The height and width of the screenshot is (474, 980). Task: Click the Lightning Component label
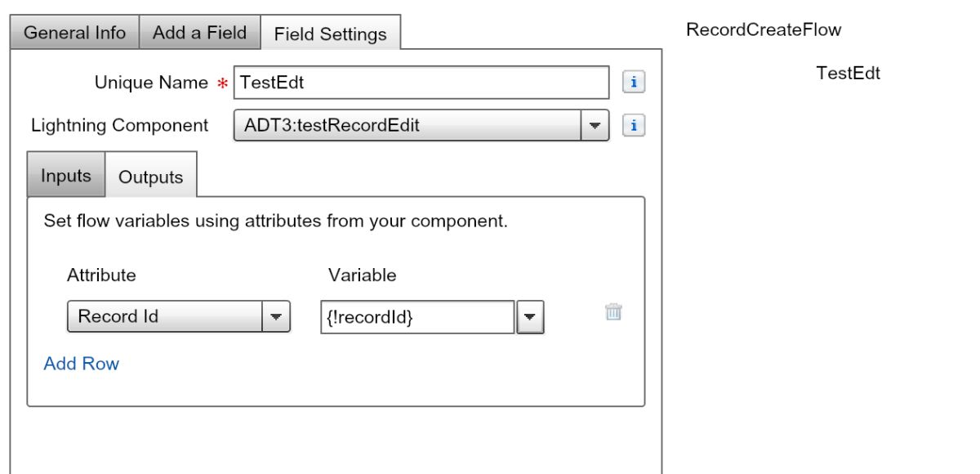119,126
